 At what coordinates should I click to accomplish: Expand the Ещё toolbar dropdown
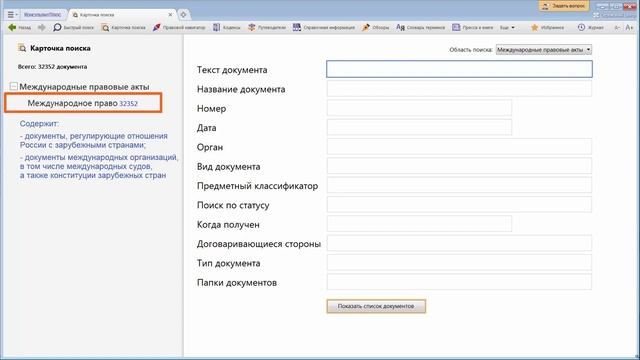tap(507, 27)
